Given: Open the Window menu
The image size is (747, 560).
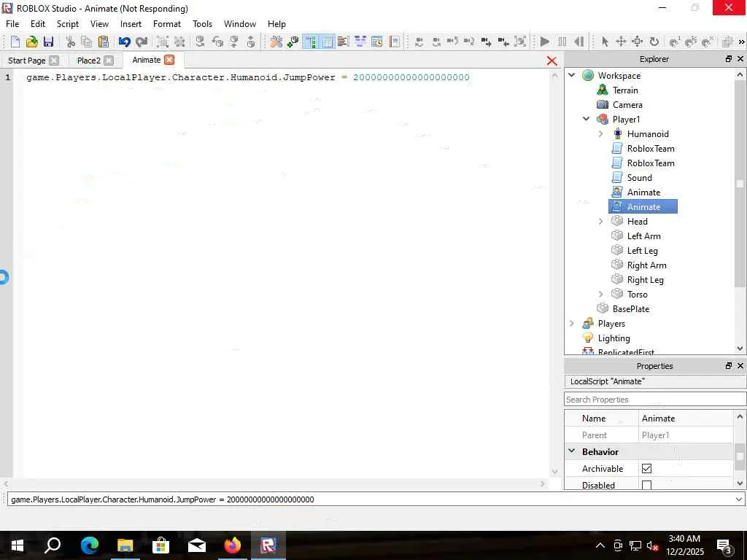Looking at the screenshot, I should click(239, 24).
